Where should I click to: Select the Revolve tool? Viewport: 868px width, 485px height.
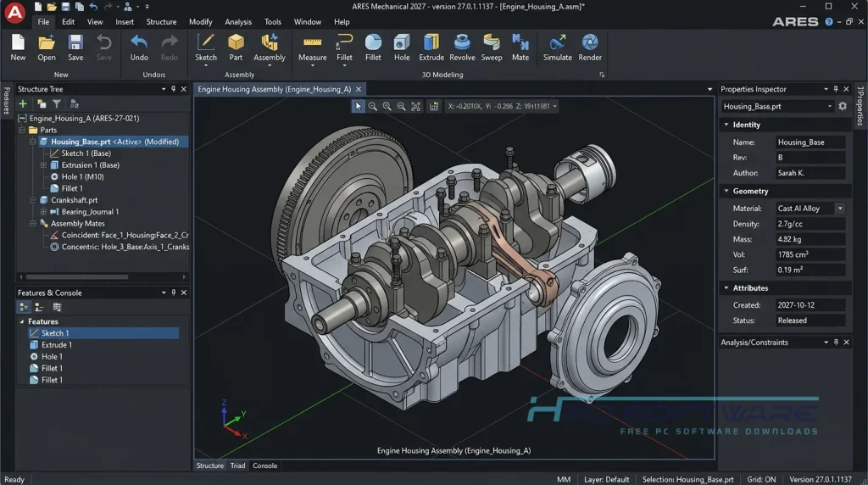(x=462, y=47)
